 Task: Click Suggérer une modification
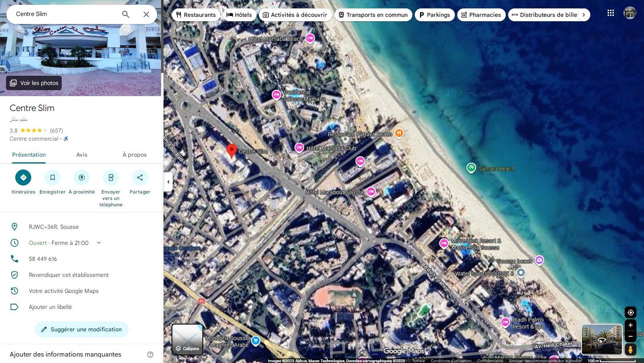click(x=81, y=329)
